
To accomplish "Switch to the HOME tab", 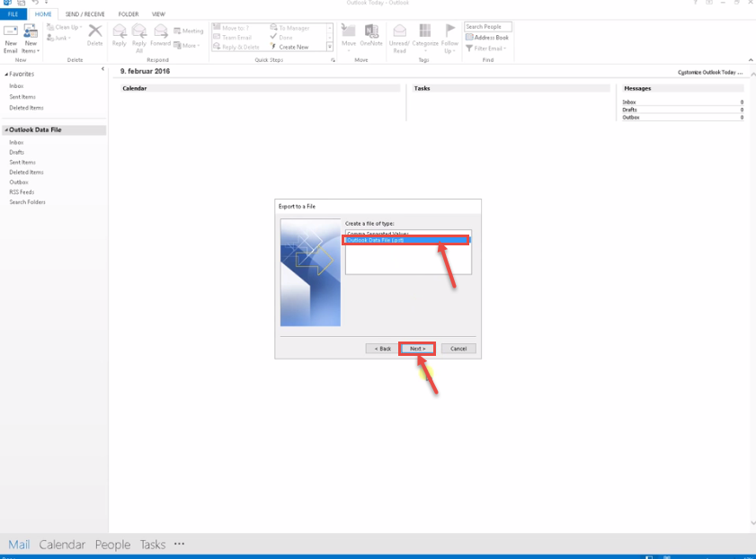I will [43, 14].
